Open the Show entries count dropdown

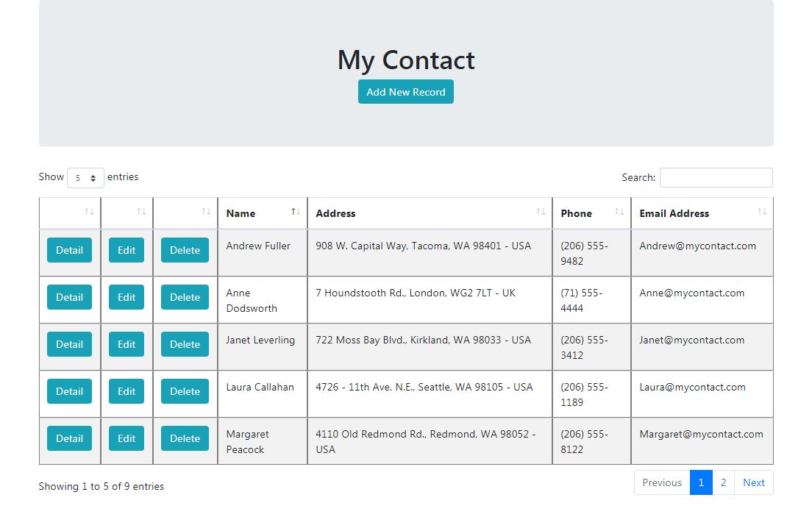click(x=85, y=178)
